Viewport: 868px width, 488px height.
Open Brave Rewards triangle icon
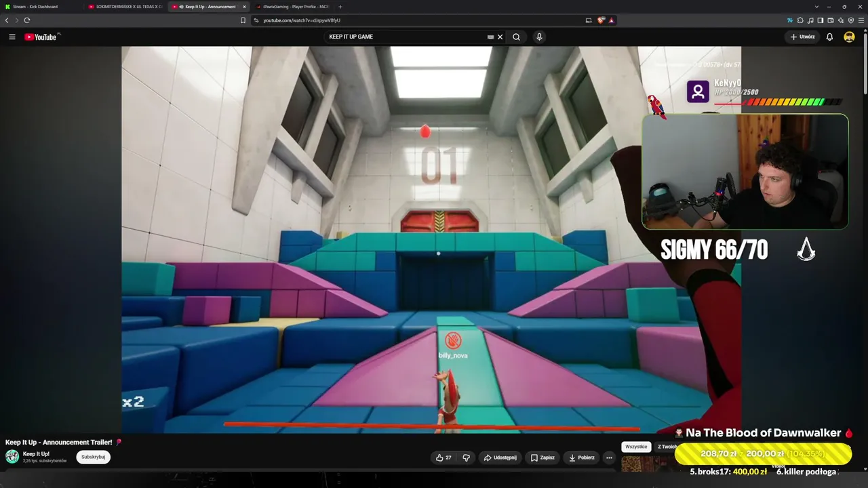(611, 20)
